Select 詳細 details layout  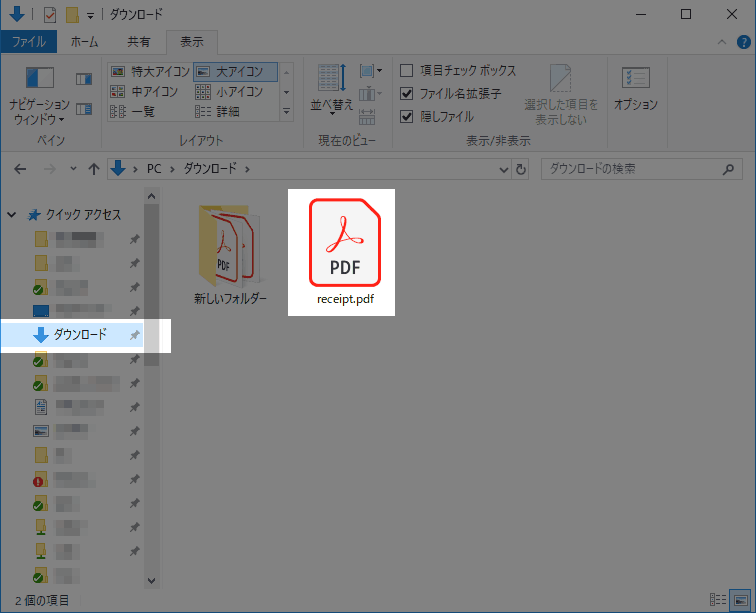tap(217, 111)
